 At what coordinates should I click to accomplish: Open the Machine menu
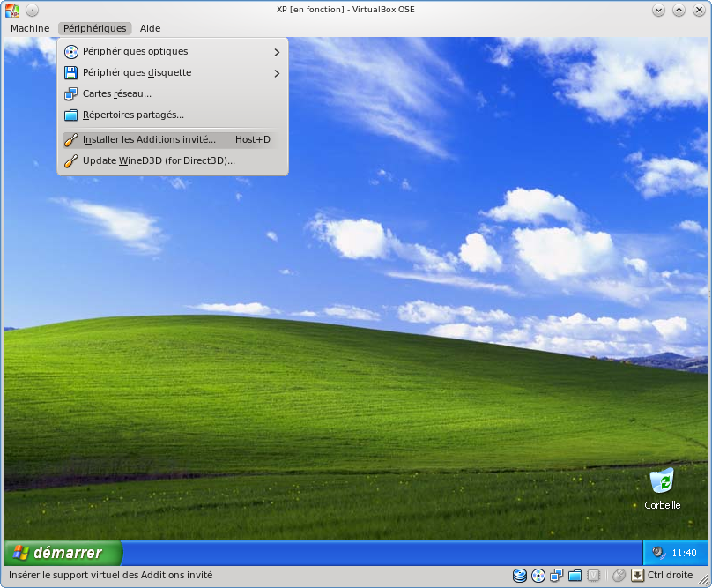click(x=30, y=28)
